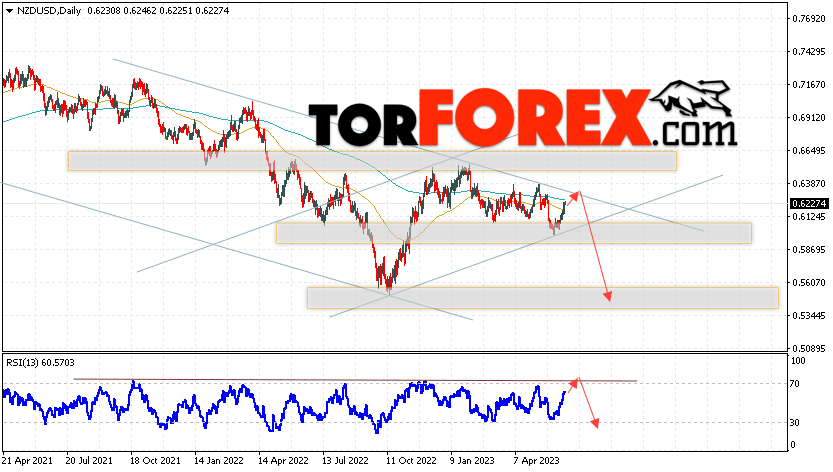Screen dimensions: 833x472
Task: Click the RSI(13) 60.5703 indicator label
Action: click(40, 363)
